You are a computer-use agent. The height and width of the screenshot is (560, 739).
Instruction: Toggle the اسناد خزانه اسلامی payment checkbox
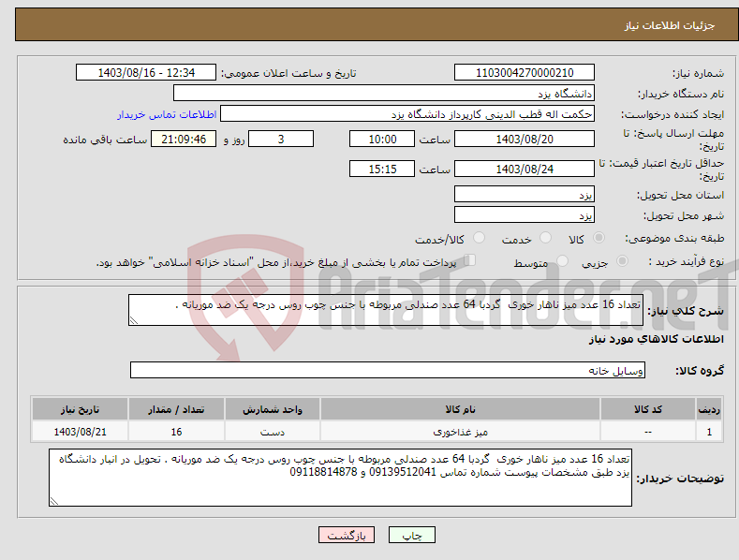click(469, 260)
